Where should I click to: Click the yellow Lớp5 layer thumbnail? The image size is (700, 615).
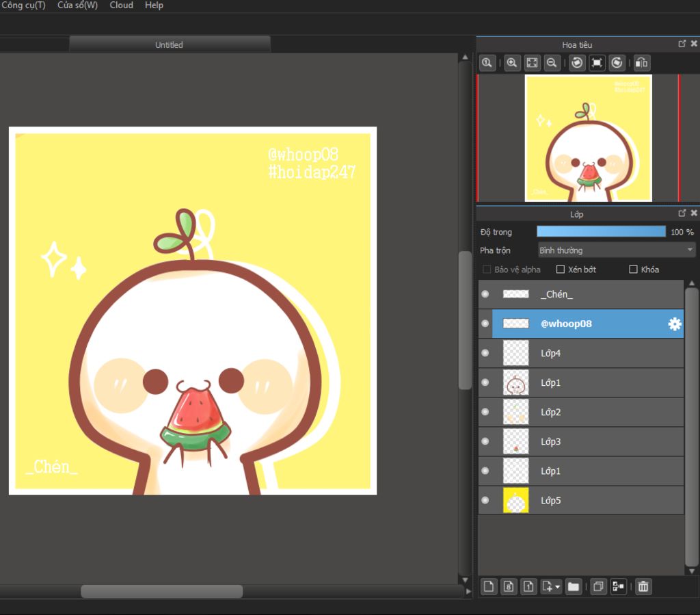pos(515,500)
